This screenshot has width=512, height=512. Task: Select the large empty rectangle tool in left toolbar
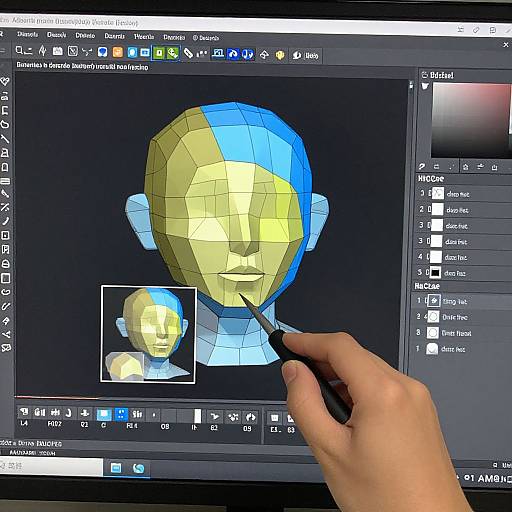pyautogui.click(x=6, y=278)
